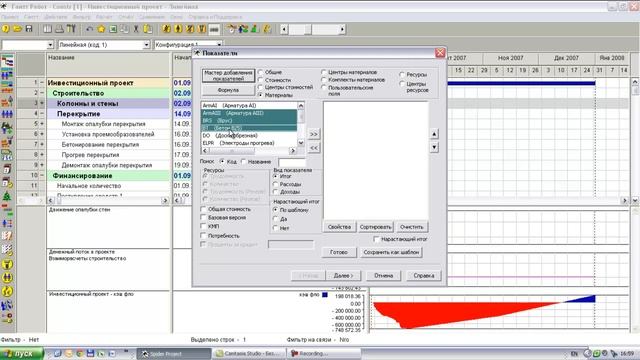Click the columns layout toolbar icon

48,29
